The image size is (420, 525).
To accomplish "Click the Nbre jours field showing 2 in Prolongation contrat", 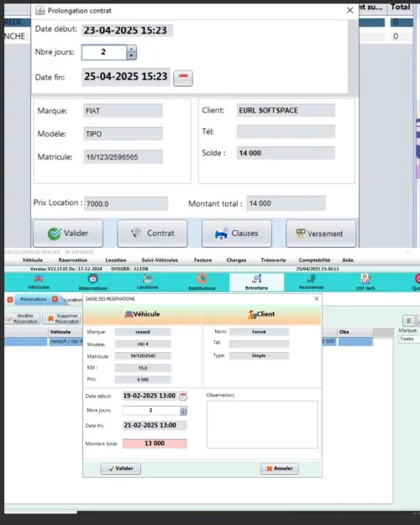I will coord(104,52).
